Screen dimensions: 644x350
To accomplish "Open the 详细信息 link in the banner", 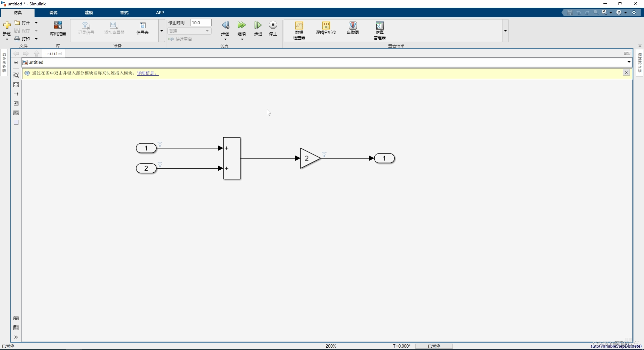I will pos(147,73).
